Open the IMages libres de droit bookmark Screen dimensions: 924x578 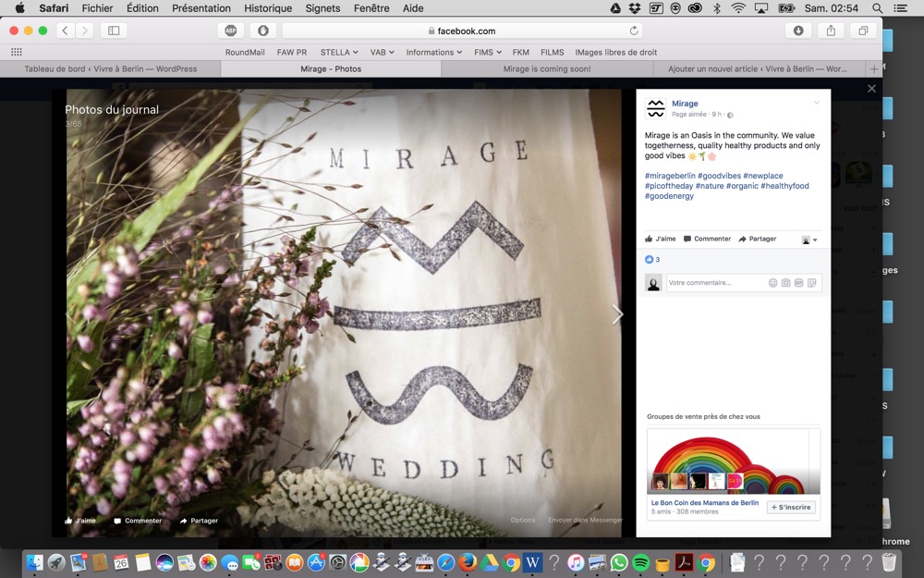[x=615, y=53]
